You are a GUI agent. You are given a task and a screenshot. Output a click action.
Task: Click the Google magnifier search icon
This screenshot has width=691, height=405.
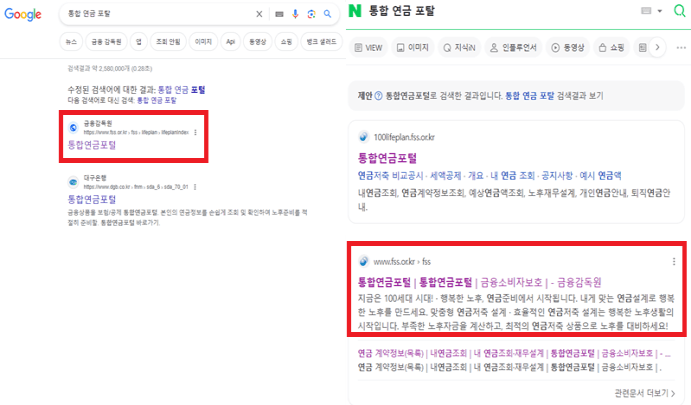(327, 14)
